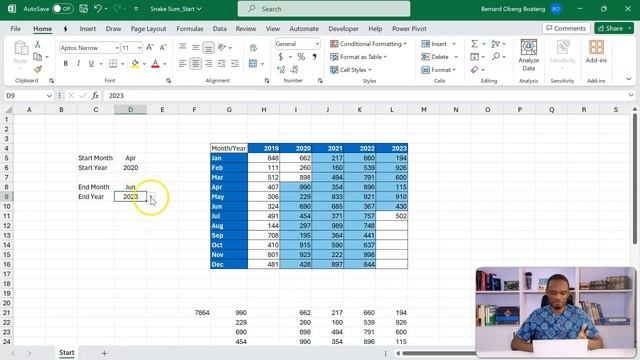Click the Comma Style icon
Screen dimensions: 640x360
point(314,57)
